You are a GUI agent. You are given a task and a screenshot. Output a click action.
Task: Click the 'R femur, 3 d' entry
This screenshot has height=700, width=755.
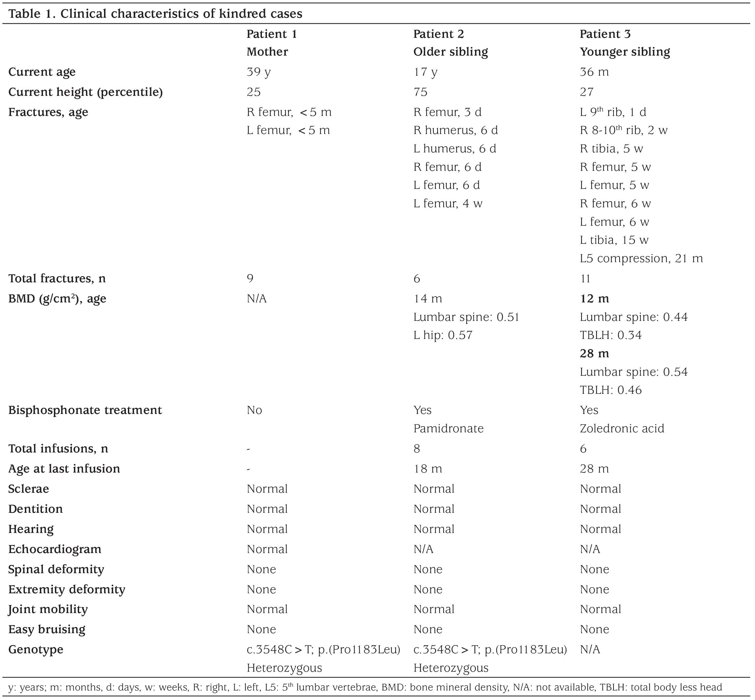[x=447, y=112]
